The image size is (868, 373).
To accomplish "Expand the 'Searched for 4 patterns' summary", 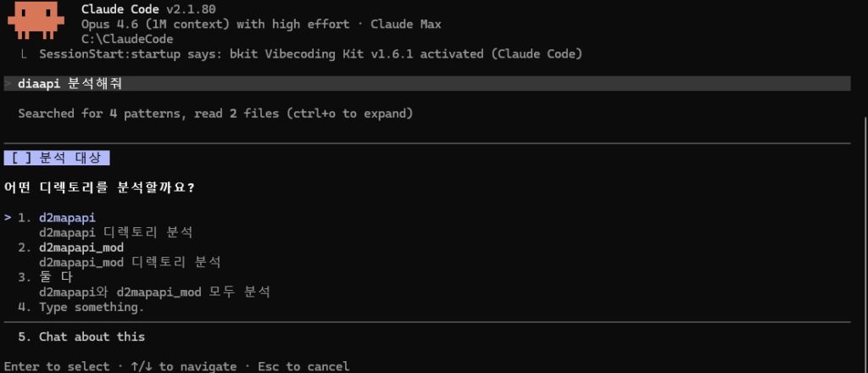I will tap(215, 113).
